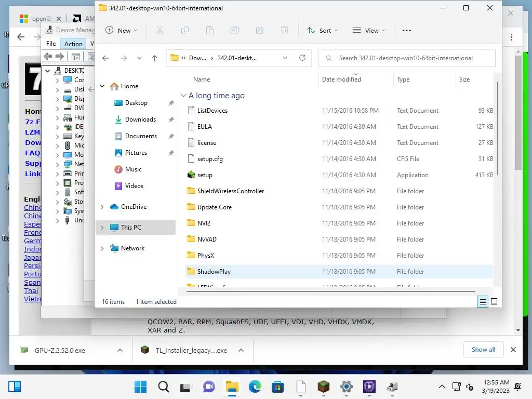Click the Copy icon in Explorer toolbar

185,31
